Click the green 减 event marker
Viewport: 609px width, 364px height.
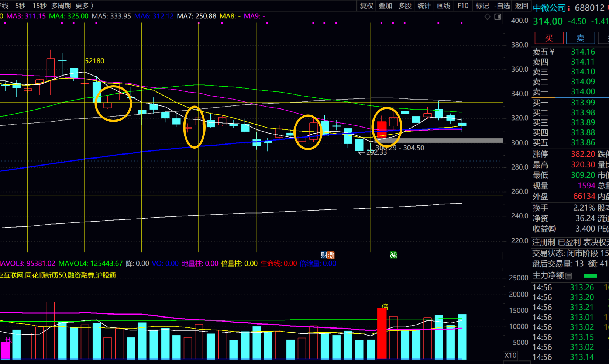tap(393, 255)
